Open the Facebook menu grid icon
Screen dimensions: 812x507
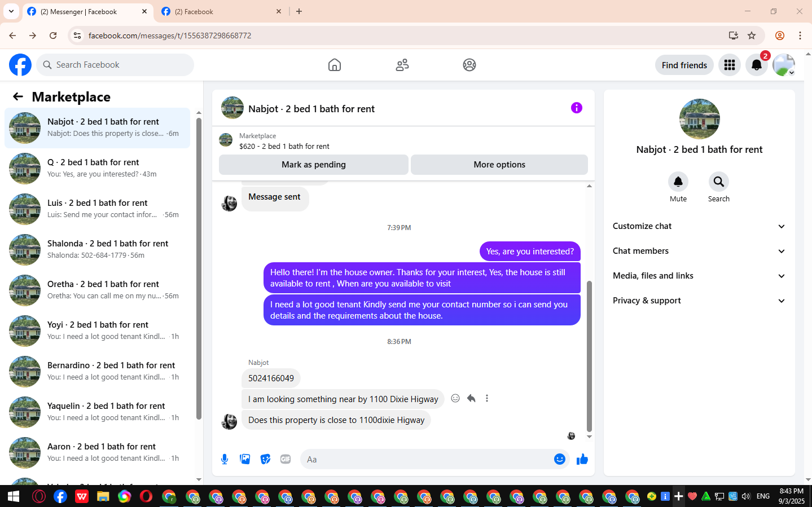coord(730,65)
